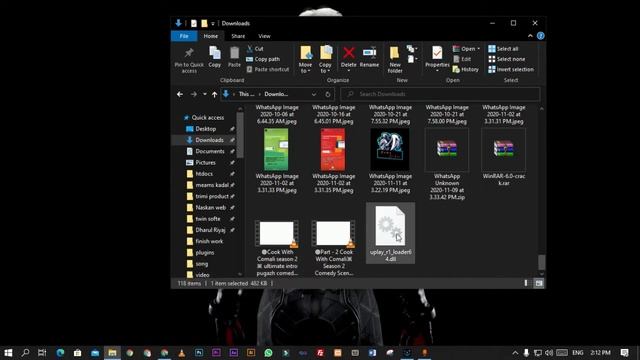Select Part - 2 Cook With Comali video
Viewport: 640px width, 360px height.
click(333, 248)
